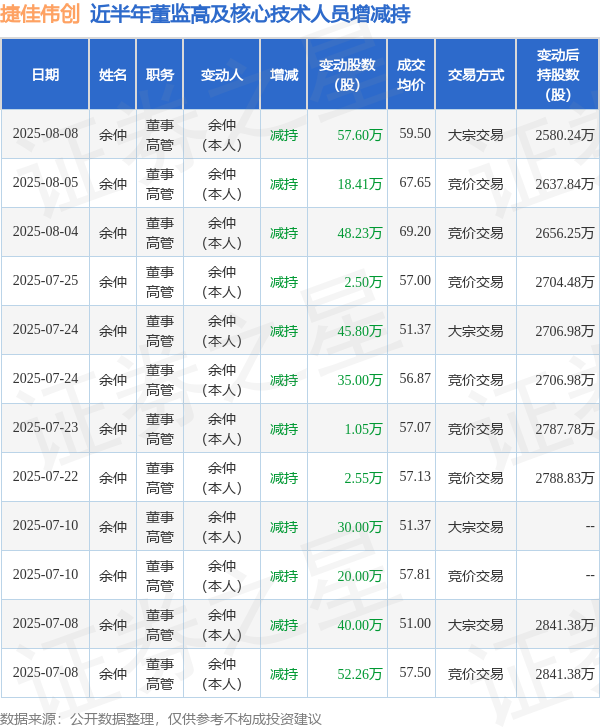Click the average price 57.00

click(415, 281)
